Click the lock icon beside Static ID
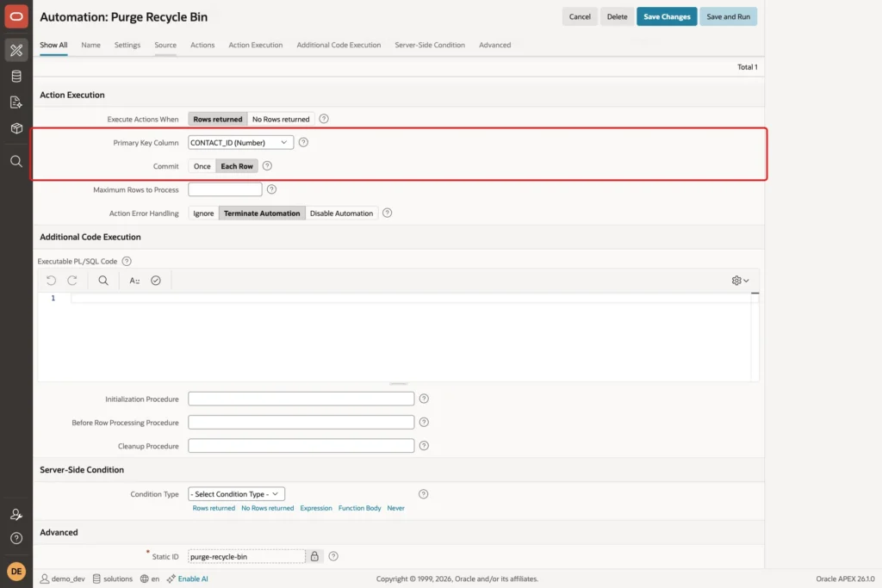 314,556
